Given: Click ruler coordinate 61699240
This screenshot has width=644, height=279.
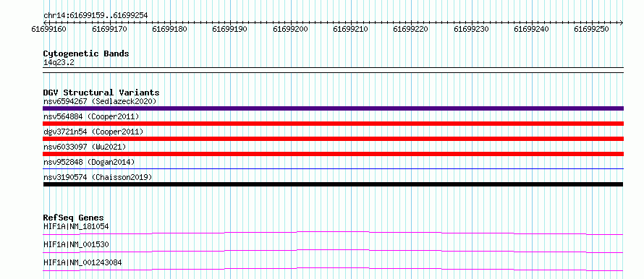Looking at the screenshot, I should (532, 29).
